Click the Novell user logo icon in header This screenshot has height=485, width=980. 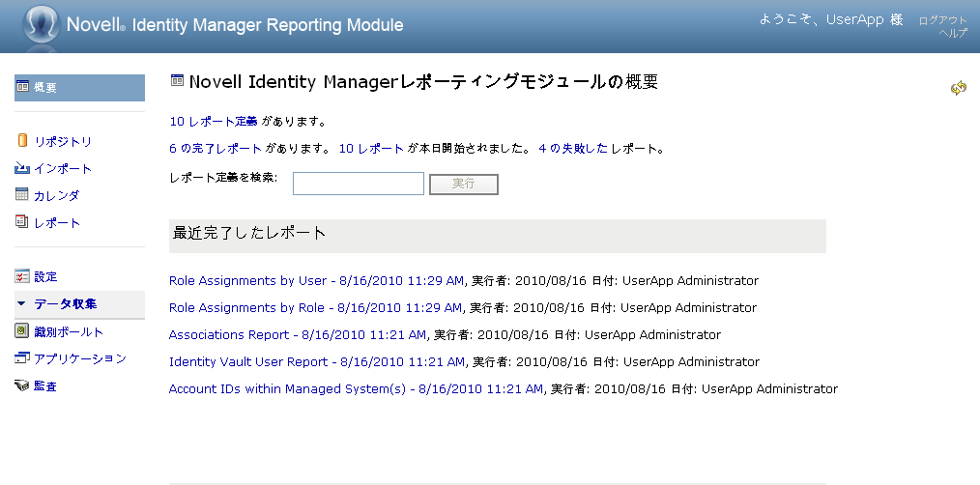click(x=42, y=25)
